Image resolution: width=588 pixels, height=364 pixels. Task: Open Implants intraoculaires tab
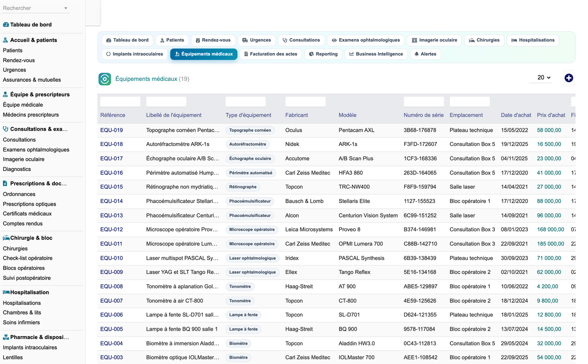[135, 54]
